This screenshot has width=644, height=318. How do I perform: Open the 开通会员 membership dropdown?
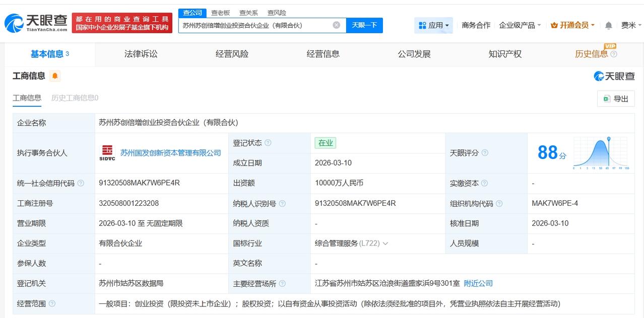(573, 25)
